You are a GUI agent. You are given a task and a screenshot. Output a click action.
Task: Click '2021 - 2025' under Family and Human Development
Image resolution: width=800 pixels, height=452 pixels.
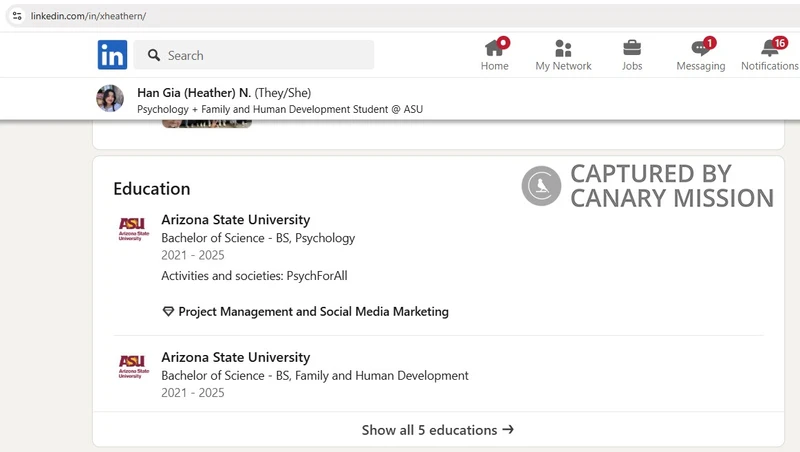pyautogui.click(x=193, y=393)
